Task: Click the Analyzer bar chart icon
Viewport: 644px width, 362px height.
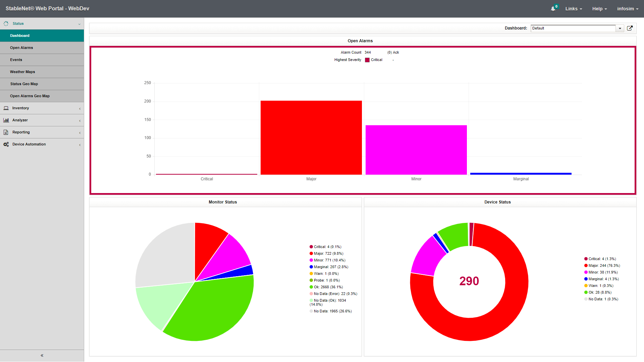Action: coord(6,120)
